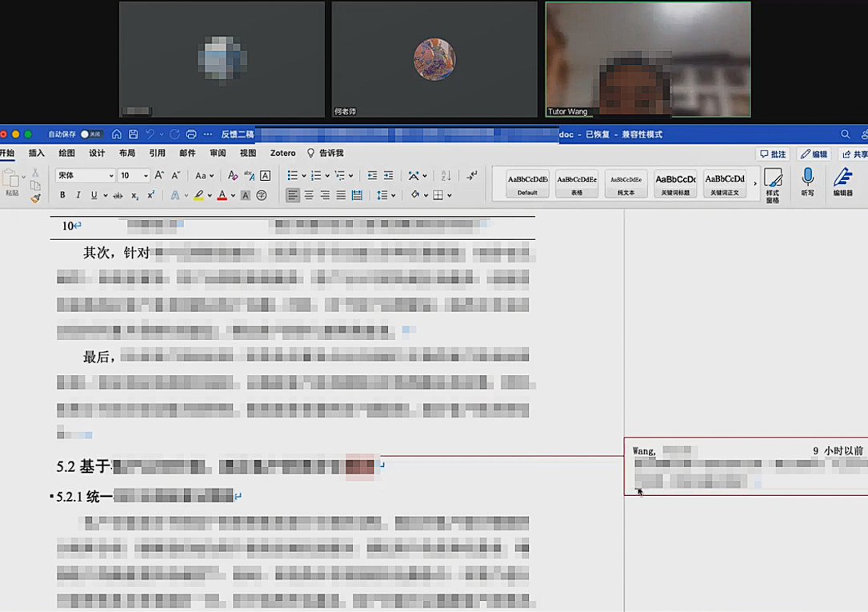
Task: Click the Sort icon in the ribbon
Action: coord(446,175)
